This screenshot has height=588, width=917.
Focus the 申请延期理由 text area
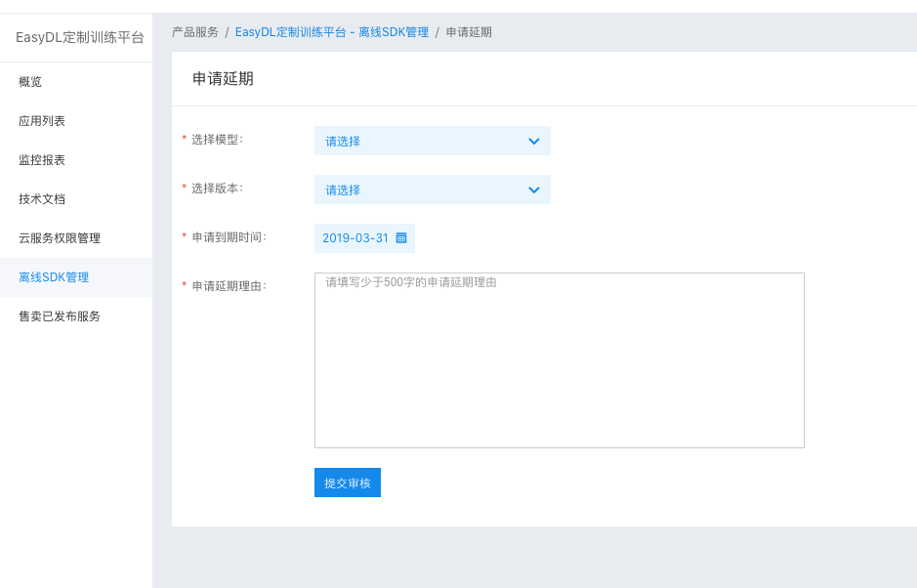coord(560,360)
